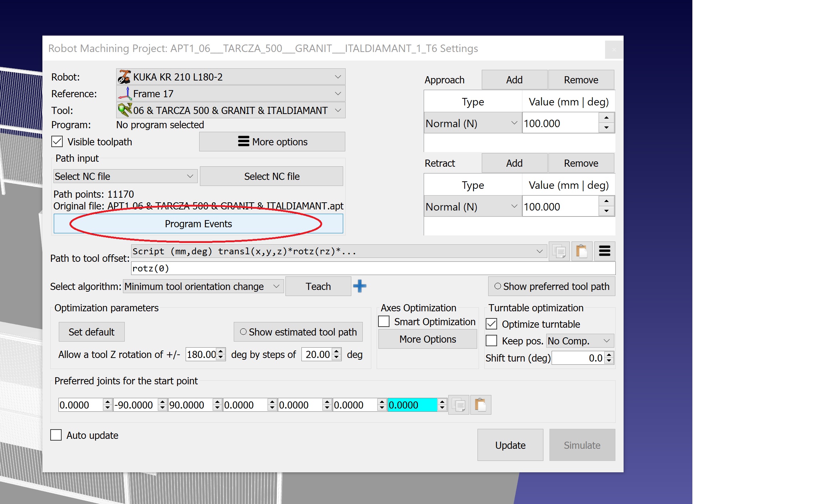This screenshot has height=504, width=821.
Task: Uncheck Optimize turntable option
Action: coord(491,324)
